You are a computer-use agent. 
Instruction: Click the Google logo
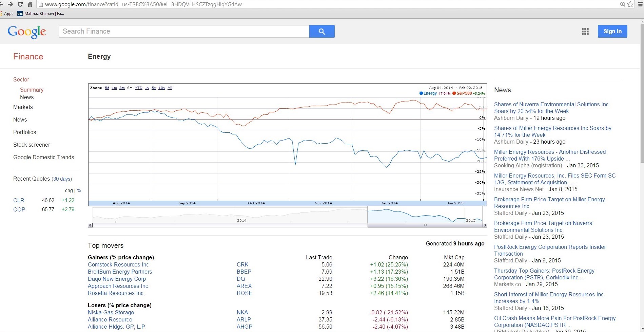[27, 32]
